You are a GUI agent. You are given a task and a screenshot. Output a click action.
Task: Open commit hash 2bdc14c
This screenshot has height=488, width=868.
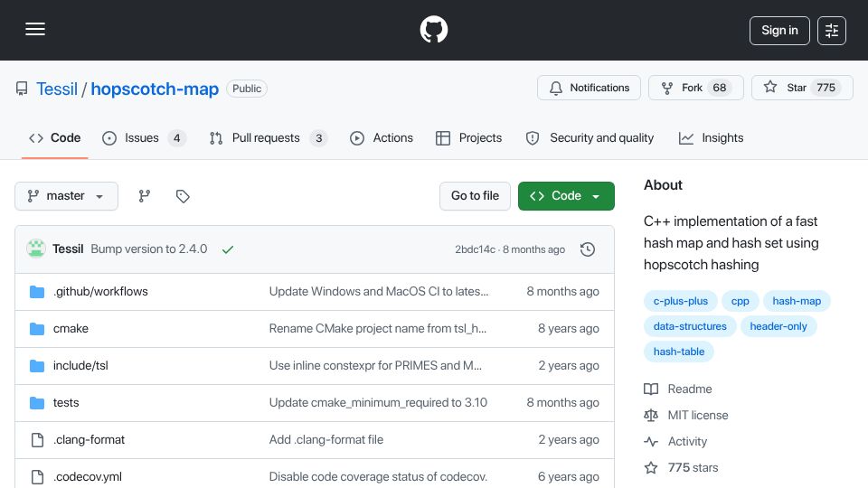click(475, 249)
